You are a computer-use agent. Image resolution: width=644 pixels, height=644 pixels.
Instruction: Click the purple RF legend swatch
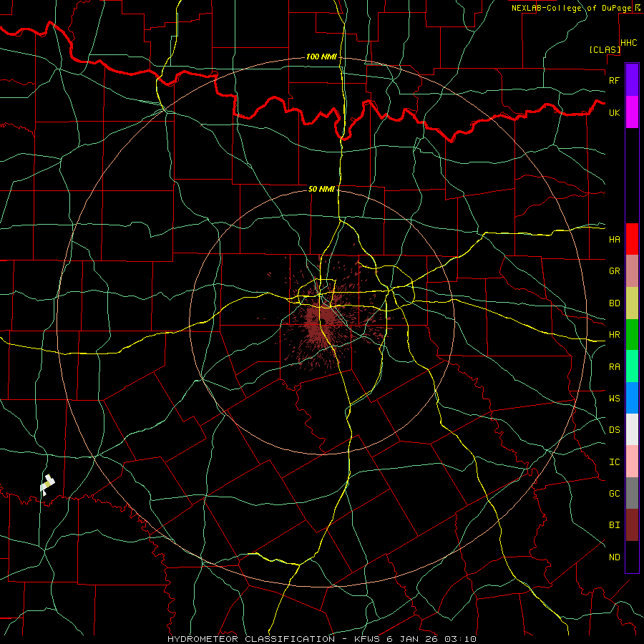(x=632, y=80)
